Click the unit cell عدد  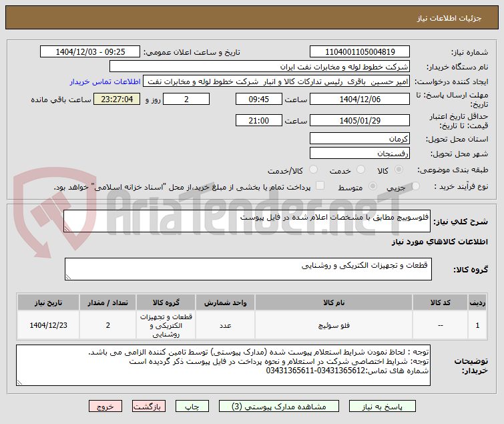tap(225, 325)
